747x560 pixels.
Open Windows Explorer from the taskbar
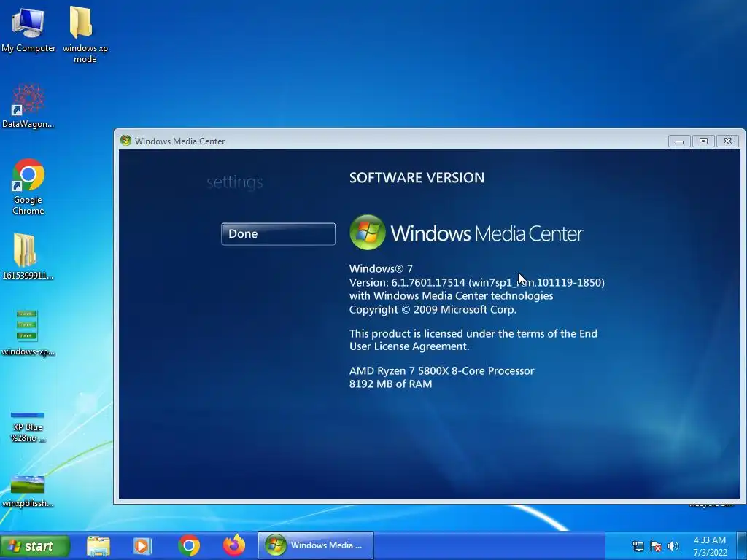98,545
